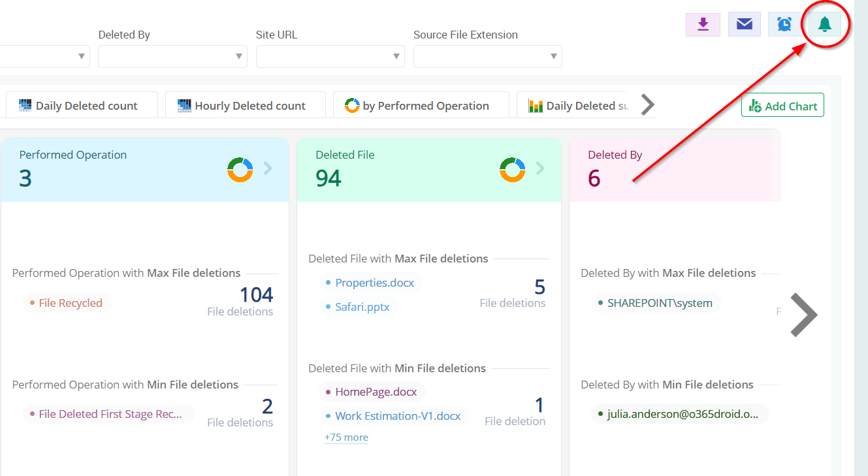Click the Add Chart button
Viewport: 868px width, 476px height.
click(x=782, y=106)
